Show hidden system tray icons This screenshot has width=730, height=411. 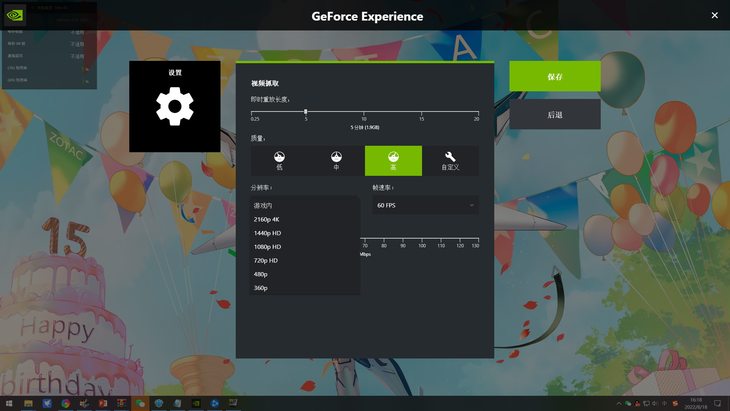619,404
